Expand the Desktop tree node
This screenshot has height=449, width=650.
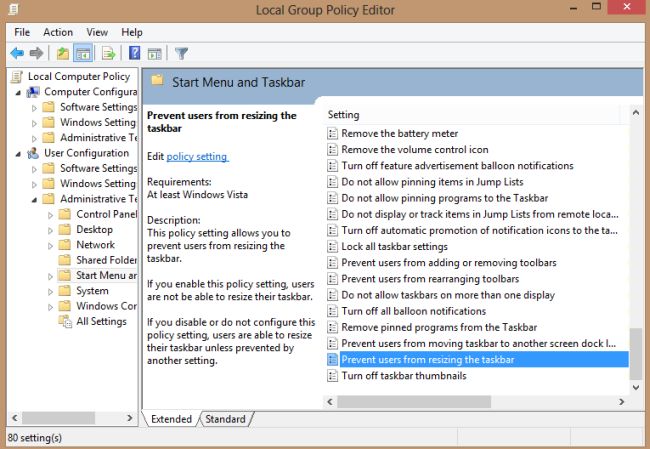point(50,231)
